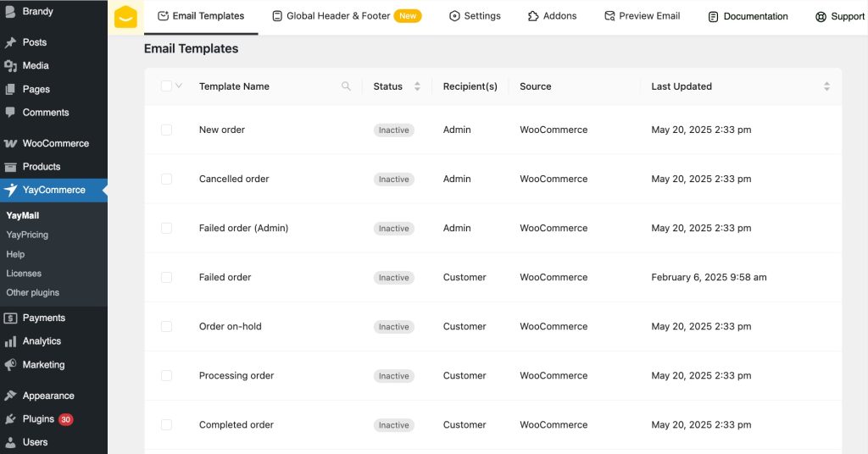Click the Appearance paintbrush icon
The height and width of the screenshot is (454, 868).
10,396
